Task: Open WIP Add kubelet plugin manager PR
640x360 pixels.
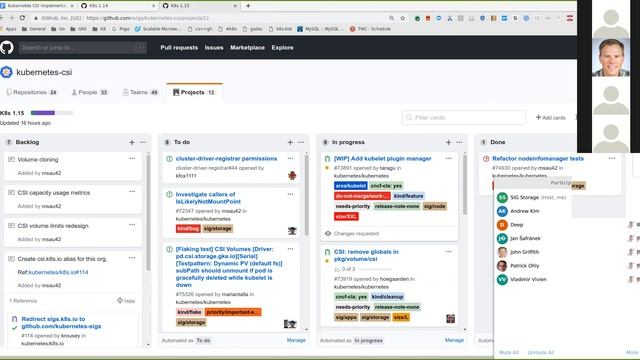Action: [382, 159]
